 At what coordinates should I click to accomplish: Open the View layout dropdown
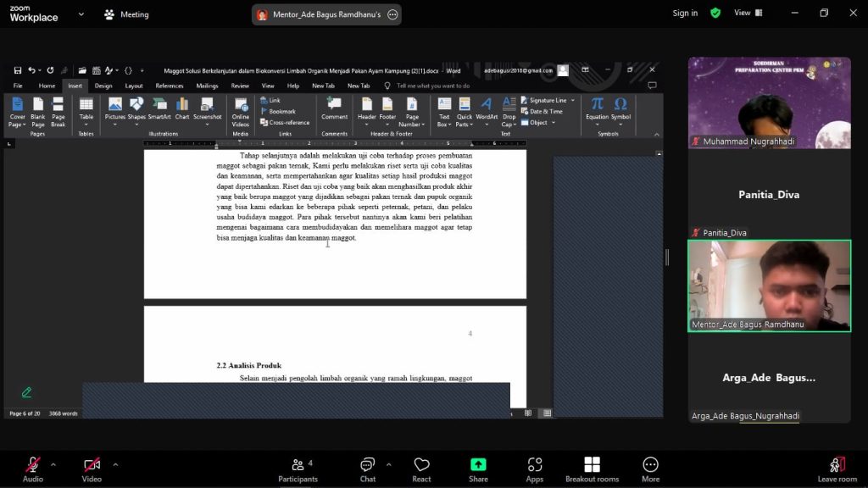pos(748,14)
